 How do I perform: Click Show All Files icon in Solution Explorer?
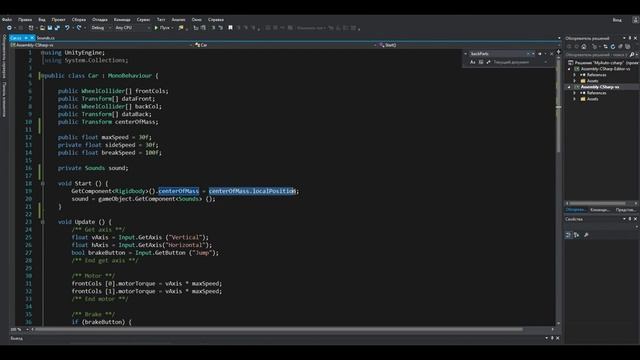tap(627, 47)
